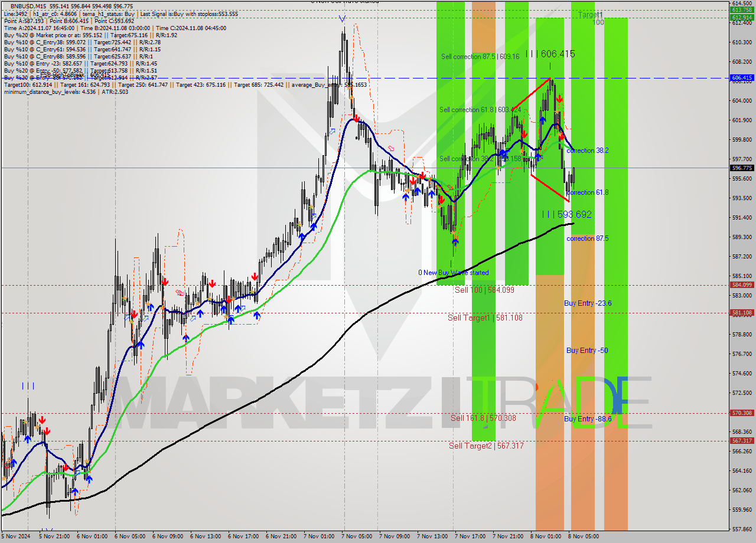Click the 'Sell Target1 | 581.108' label
Screen dimensions: 756x543
click(485, 318)
